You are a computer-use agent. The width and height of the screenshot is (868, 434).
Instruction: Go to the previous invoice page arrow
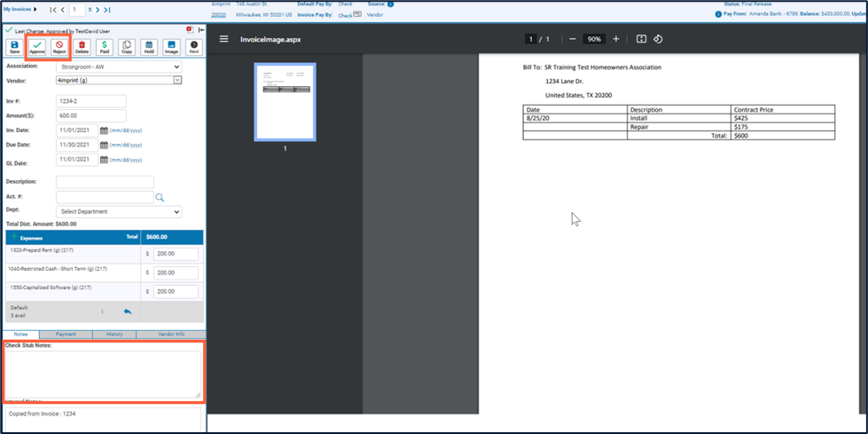[x=63, y=10]
